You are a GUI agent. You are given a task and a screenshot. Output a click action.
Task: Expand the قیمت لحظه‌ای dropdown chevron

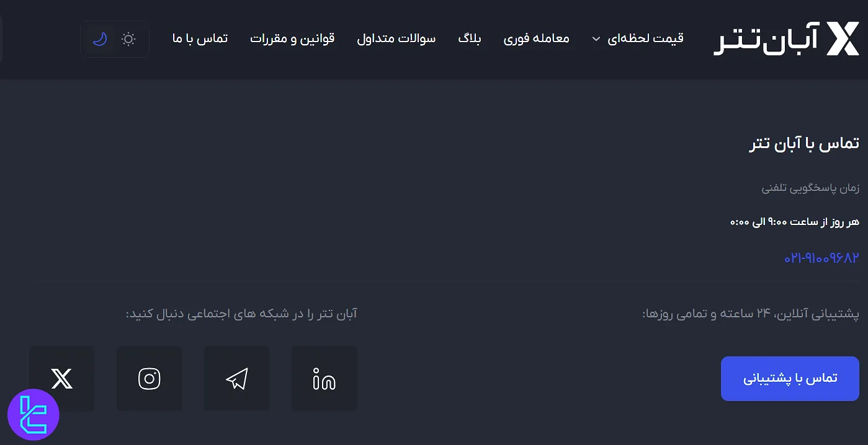[596, 38]
